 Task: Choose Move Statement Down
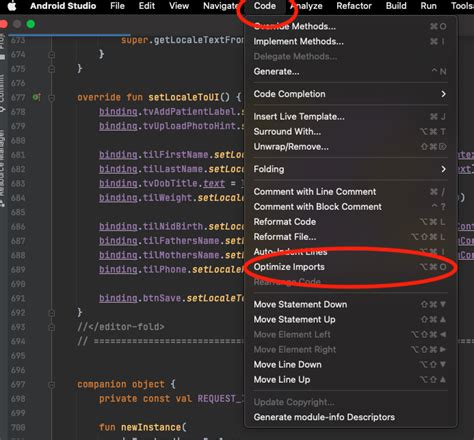click(x=351, y=304)
